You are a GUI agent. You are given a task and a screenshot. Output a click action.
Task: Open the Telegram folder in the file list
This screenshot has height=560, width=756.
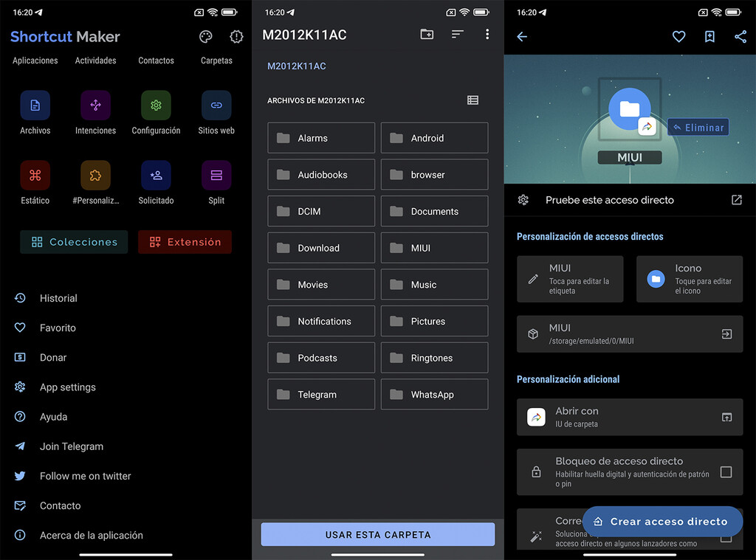[320, 394]
